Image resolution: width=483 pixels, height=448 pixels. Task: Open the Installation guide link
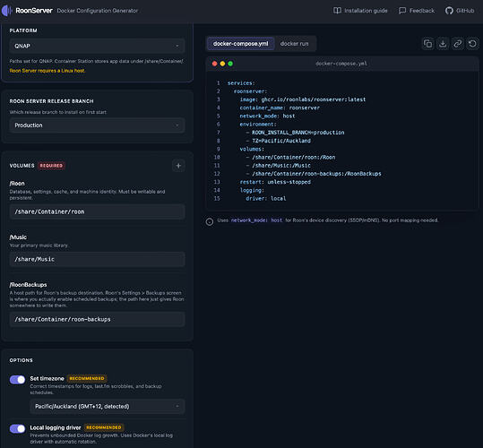[x=360, y=11]
